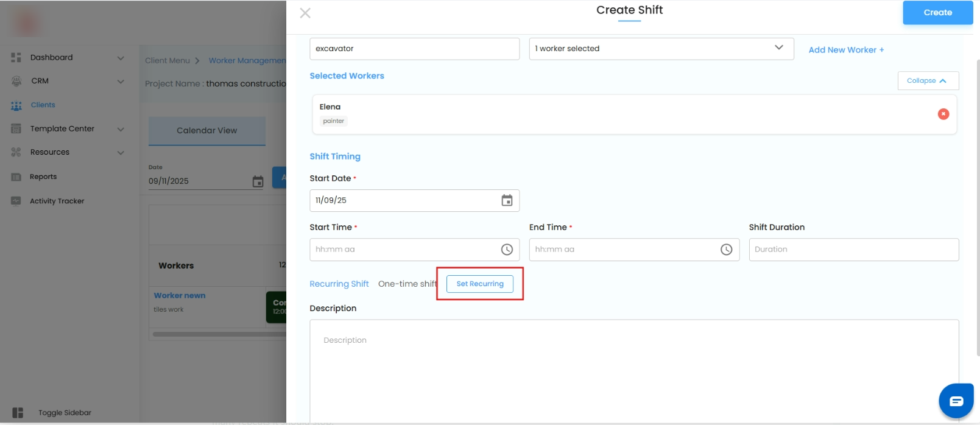Click the Activity Tracker sidebar icon
The image size is (980, 425).
tap(16, 201)
